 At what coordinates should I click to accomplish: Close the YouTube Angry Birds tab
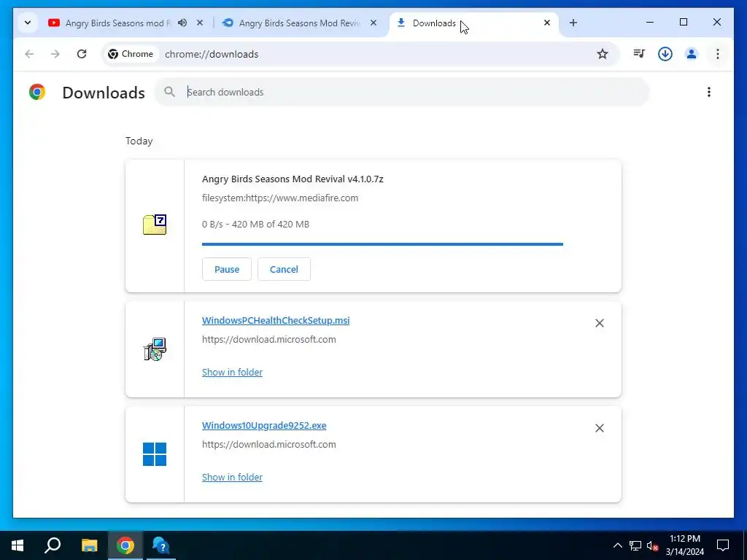pos(200,23)
